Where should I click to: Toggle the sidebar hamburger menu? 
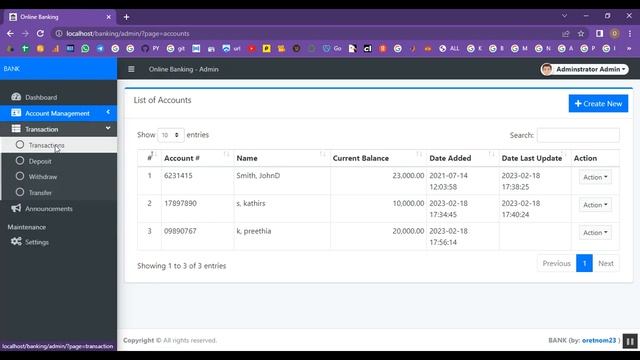point(131,69)
